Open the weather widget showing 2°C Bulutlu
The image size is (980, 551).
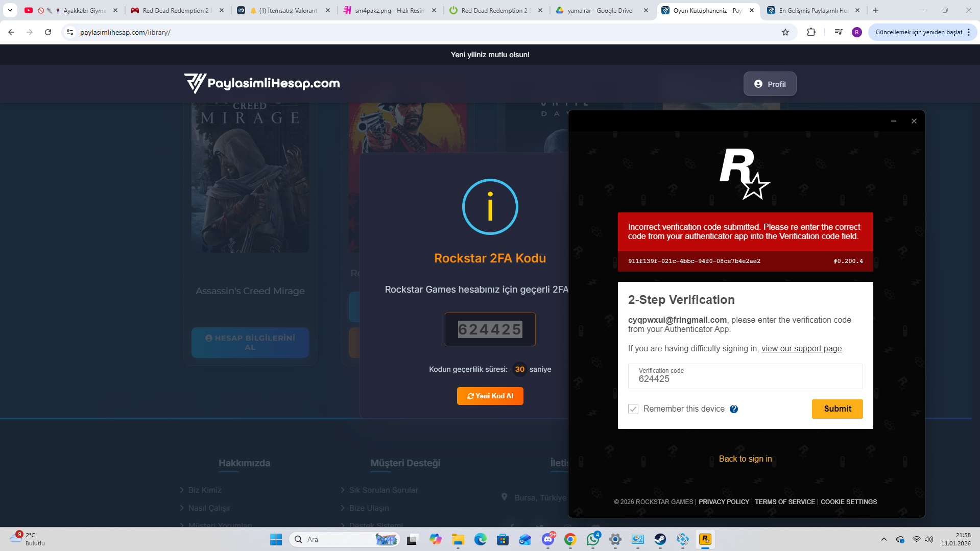[28, 539]
